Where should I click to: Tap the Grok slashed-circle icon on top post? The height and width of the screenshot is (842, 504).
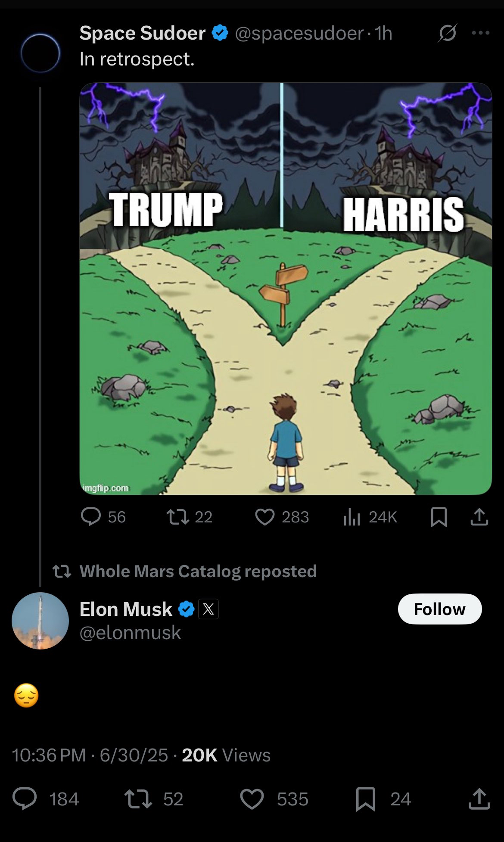448,33
